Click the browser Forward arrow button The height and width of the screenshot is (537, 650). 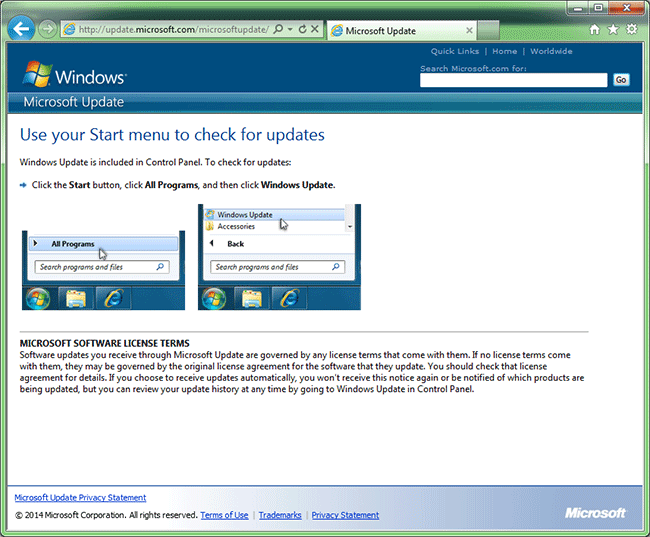pos(47,29)
